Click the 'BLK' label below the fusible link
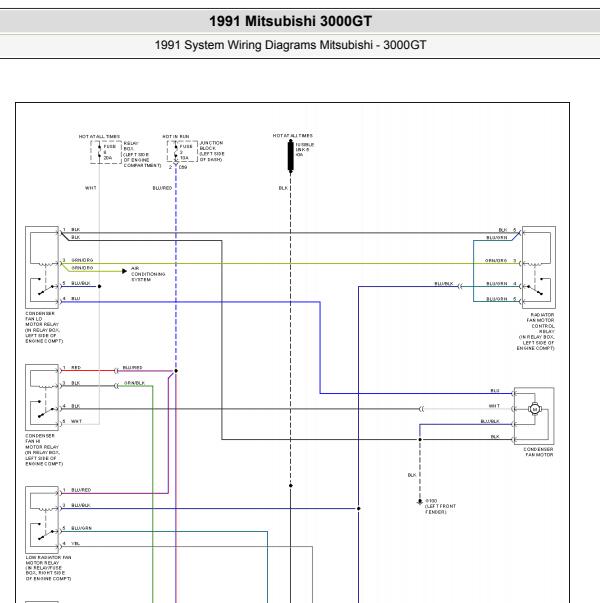The image size is (600, 603). (283, 188)
